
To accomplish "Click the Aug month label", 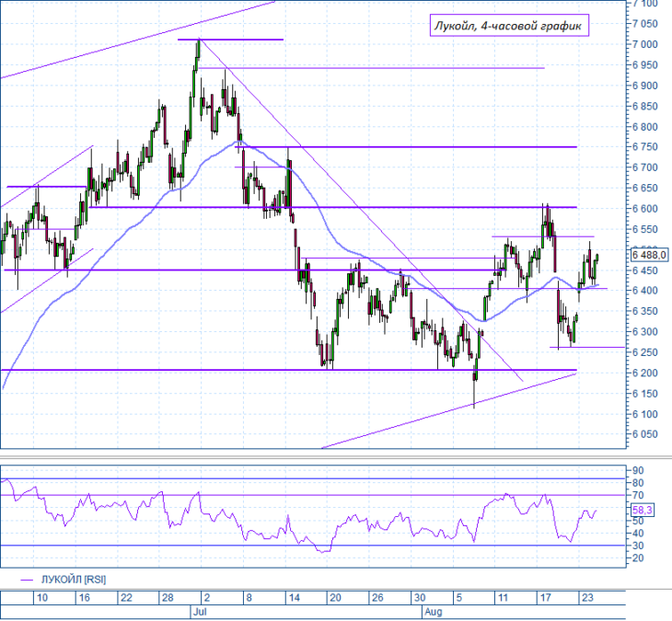I will pyautogui.click(x=434, y=612).
